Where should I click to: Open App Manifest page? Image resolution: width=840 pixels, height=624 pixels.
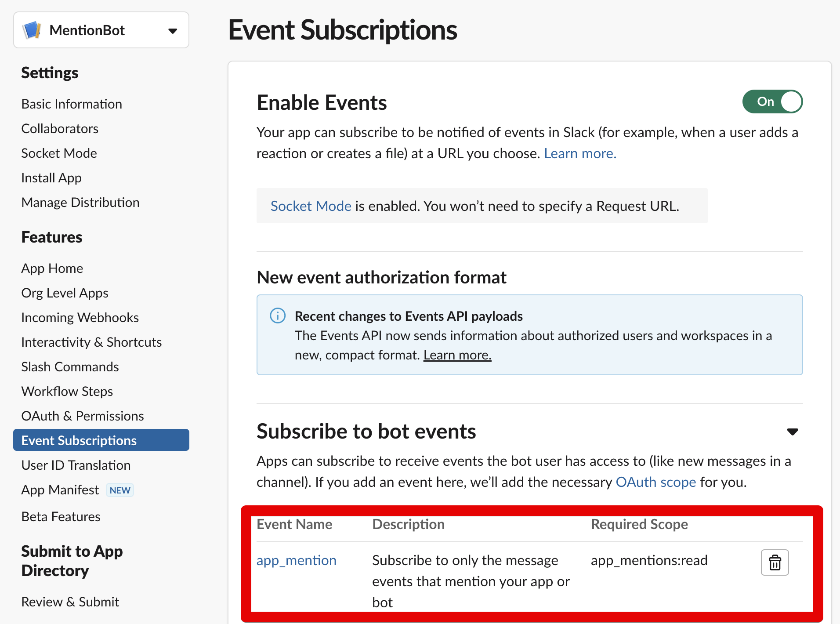point(60,490)
